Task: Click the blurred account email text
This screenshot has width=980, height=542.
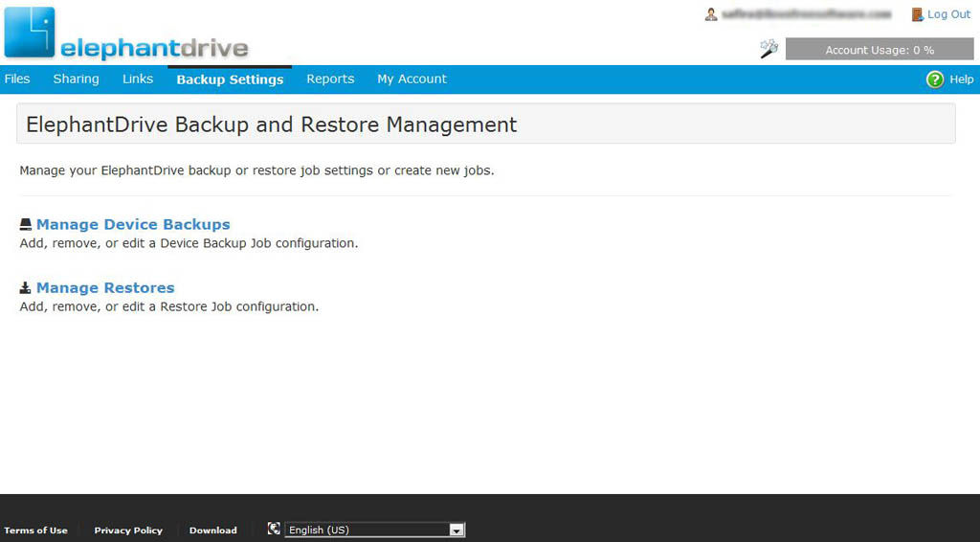Action: tap(806, 13)
